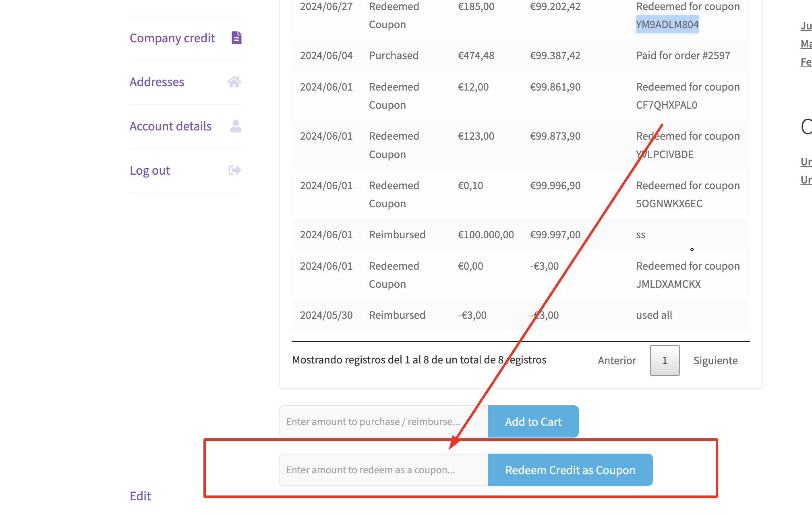This screenshot has width=812, height=516.
Task: Click the 2024/05/30 date cell
Action: click(326, 315)
